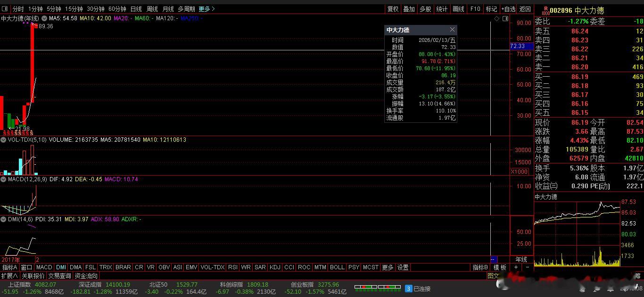Select the KDJ indicator tab

[x=275, y=267]
